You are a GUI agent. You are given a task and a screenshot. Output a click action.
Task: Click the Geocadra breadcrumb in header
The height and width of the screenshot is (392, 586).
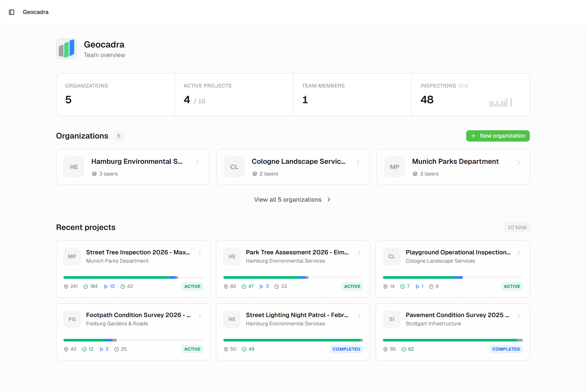point(36,12)
